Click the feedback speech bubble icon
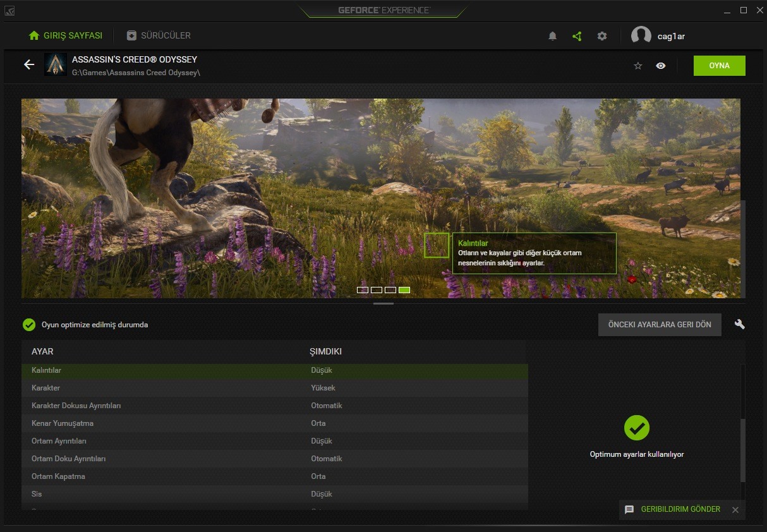The width and height of the screenshot is (767, 532). click(x=629, y=510)
